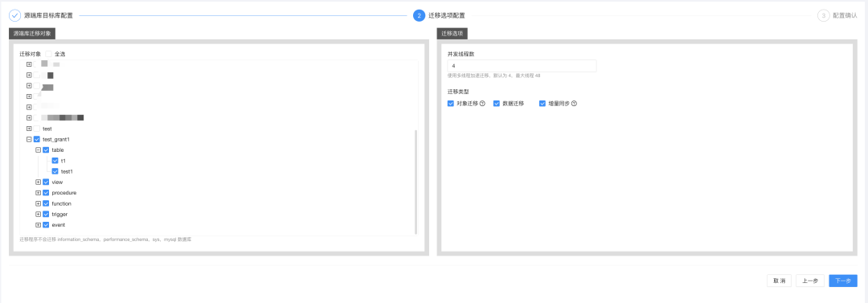
Task: Uncheck table t1 checkbox
Action: tap(55, 161)
